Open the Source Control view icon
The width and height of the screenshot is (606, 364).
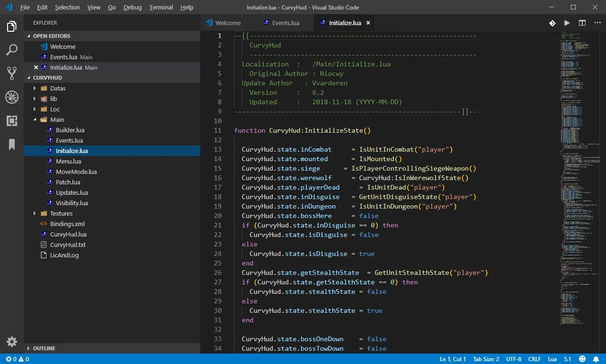[12, 73]
